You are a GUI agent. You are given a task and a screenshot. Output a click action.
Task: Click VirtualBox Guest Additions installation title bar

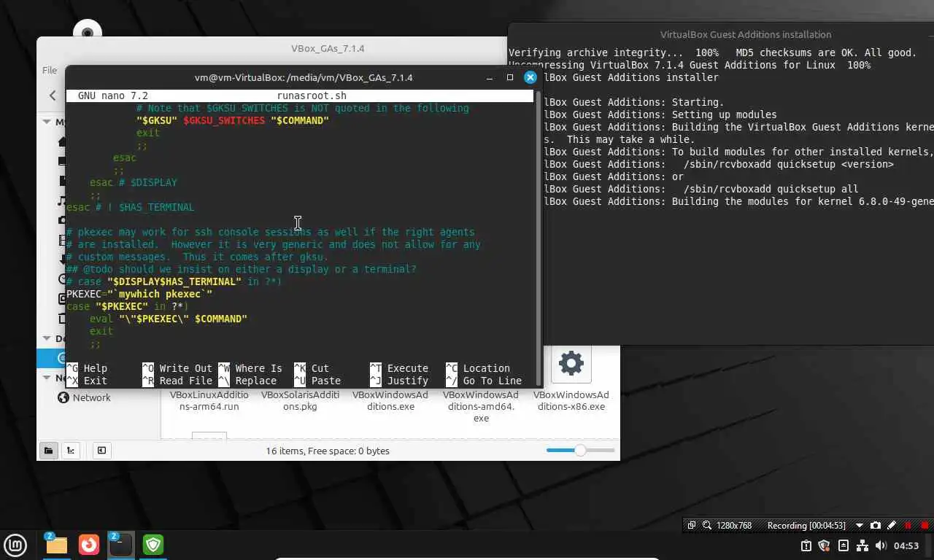pyautogui.click(x=745, y=34)
